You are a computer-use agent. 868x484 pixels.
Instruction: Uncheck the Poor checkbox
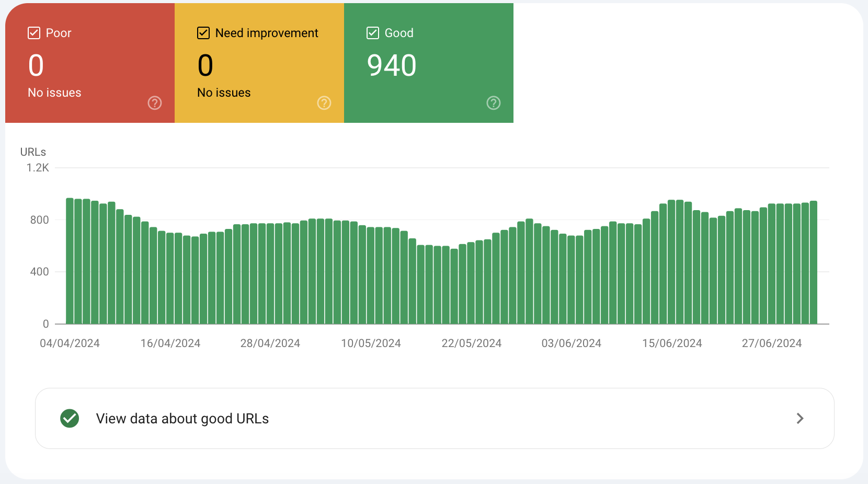click(x=34, y=33)
